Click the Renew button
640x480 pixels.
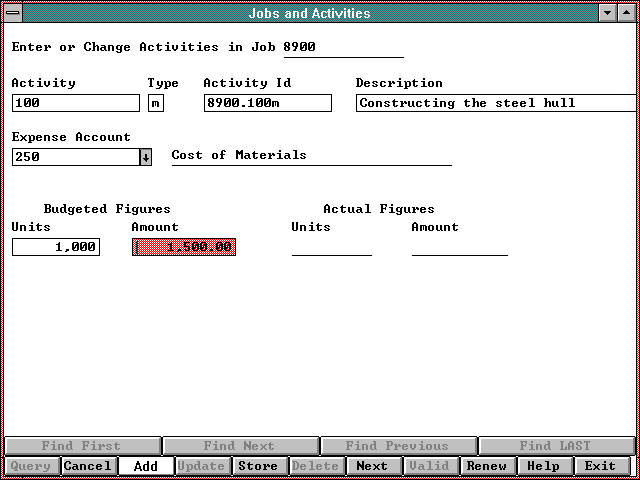[x=487, y=466]
